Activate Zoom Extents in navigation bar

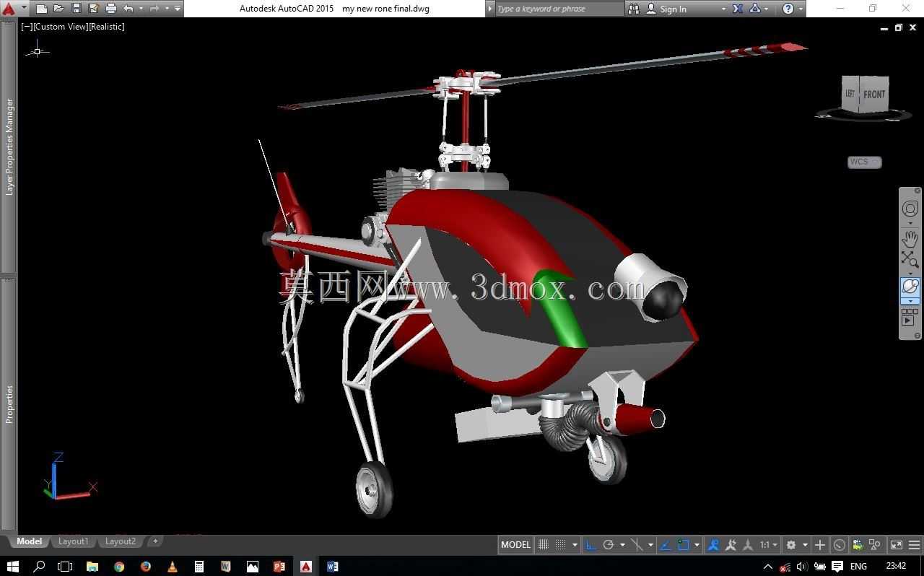[x=910, y=259]
